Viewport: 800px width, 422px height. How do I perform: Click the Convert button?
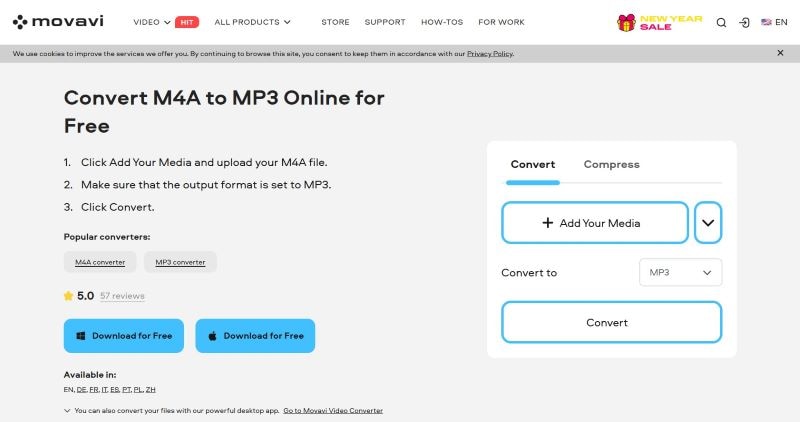611,322
